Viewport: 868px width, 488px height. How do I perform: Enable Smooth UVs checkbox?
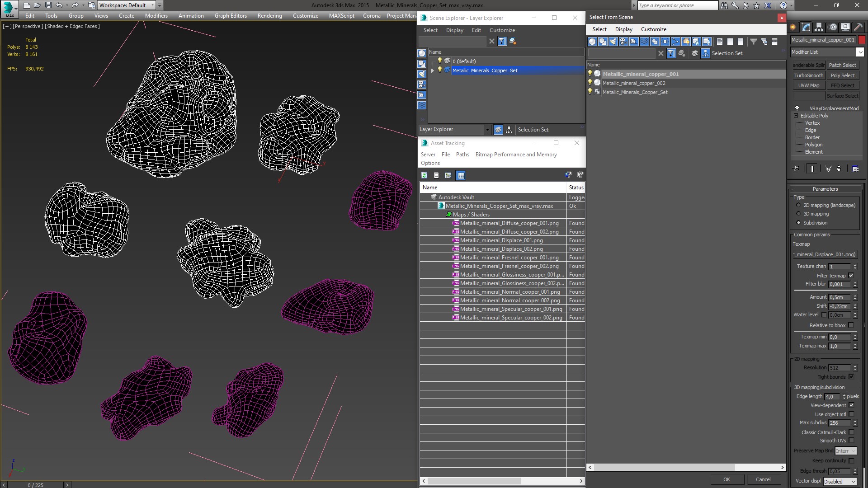(851, 441)
